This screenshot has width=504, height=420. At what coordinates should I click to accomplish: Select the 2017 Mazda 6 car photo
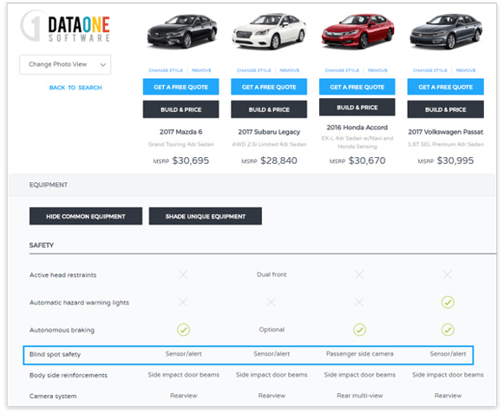pos(181,31)
